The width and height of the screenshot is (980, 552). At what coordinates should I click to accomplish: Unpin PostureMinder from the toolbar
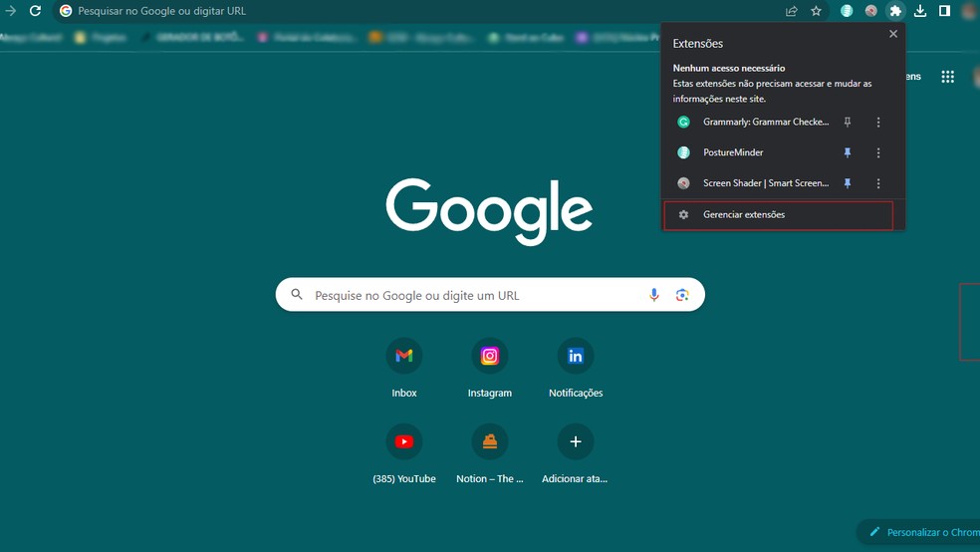(x=848, y=152)
